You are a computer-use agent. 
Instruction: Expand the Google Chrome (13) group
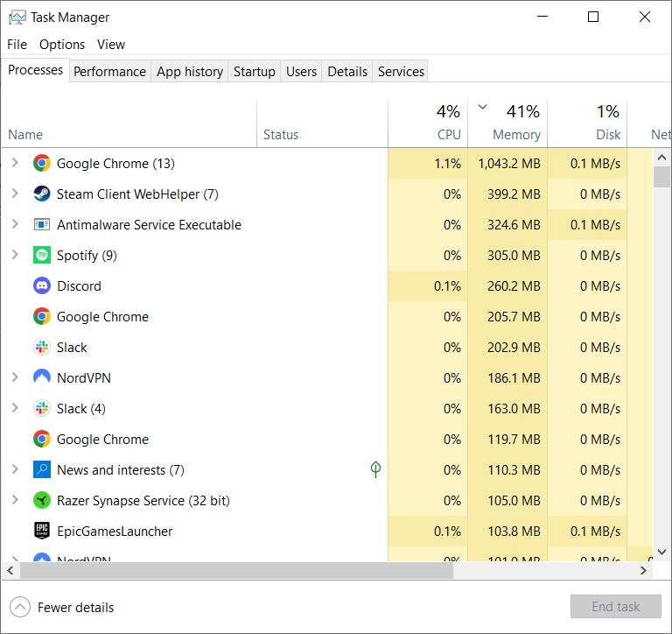pos(15,163)
